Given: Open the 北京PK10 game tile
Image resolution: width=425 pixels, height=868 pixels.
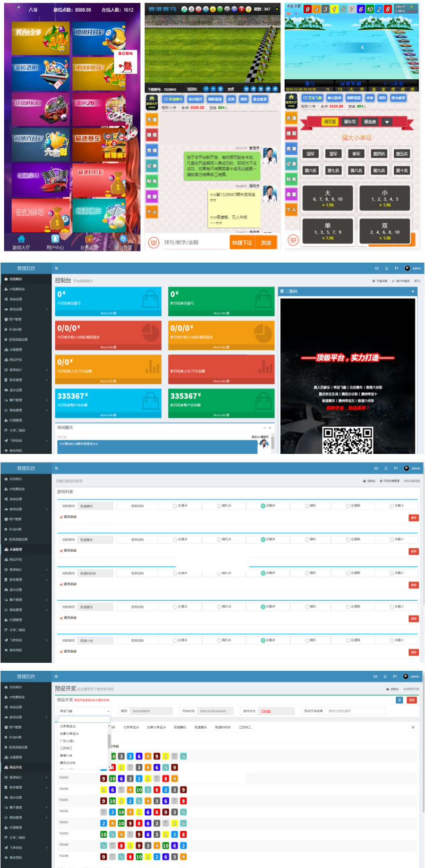Looking at the screenshot, I should (x=41, y=109).
